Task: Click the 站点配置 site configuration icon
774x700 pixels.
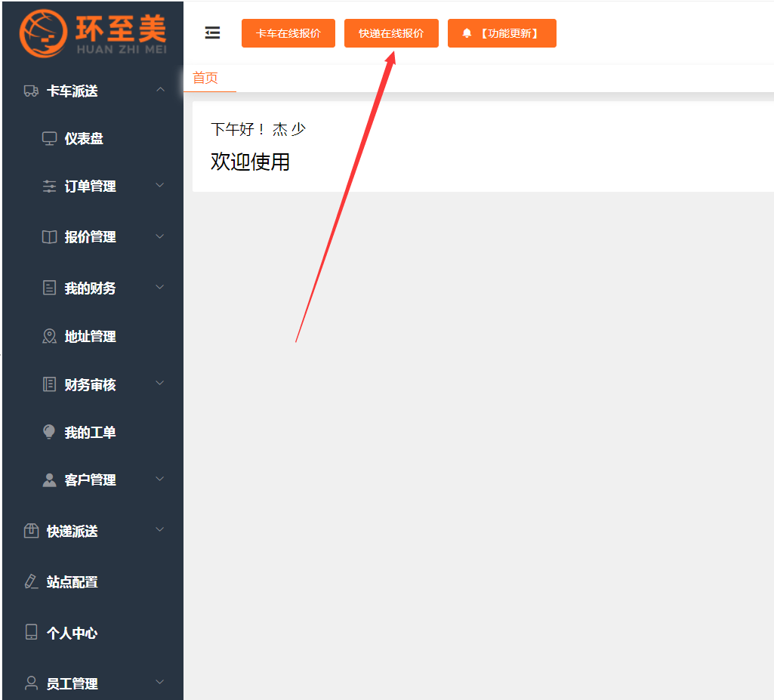Action: (30, 581)
